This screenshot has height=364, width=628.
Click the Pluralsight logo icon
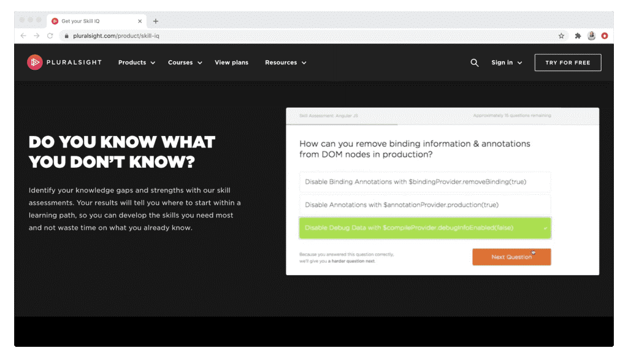pos(35,63)
